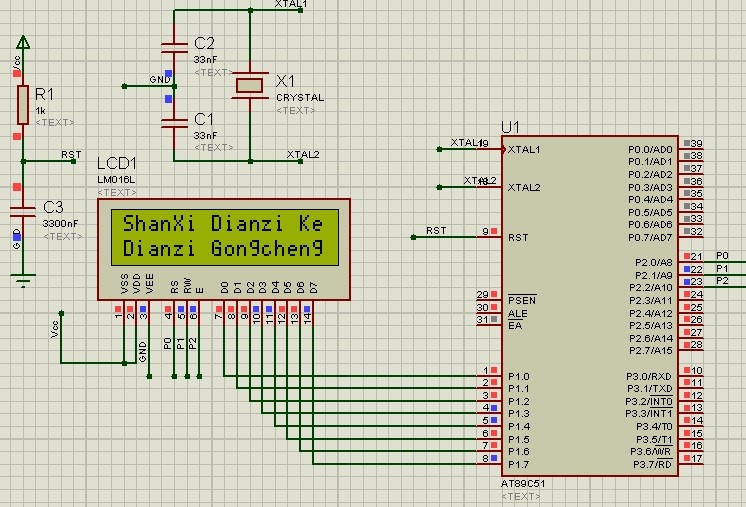746x507 pixels.
Task: Click the U1 microcontroller reference label
Action: click(x=511, y=127)
